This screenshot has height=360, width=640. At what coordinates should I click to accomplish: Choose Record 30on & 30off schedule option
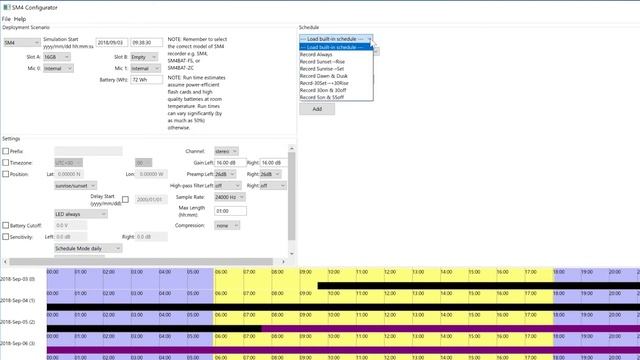click(336, 90)
